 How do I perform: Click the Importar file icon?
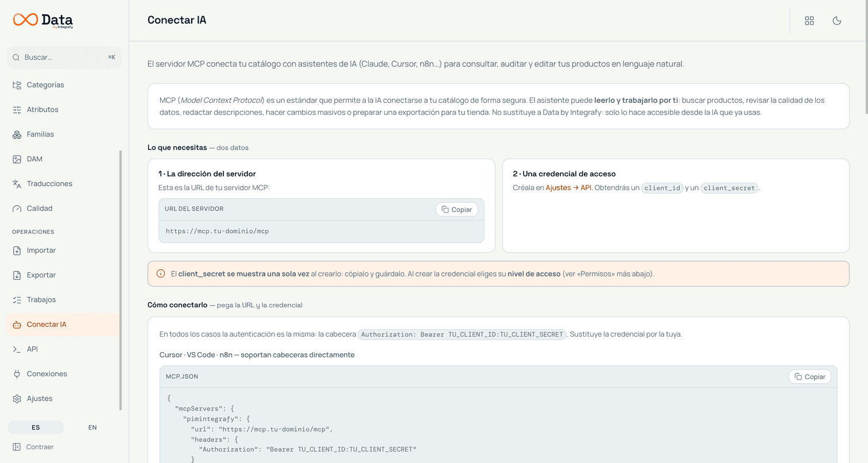point(17,250)
